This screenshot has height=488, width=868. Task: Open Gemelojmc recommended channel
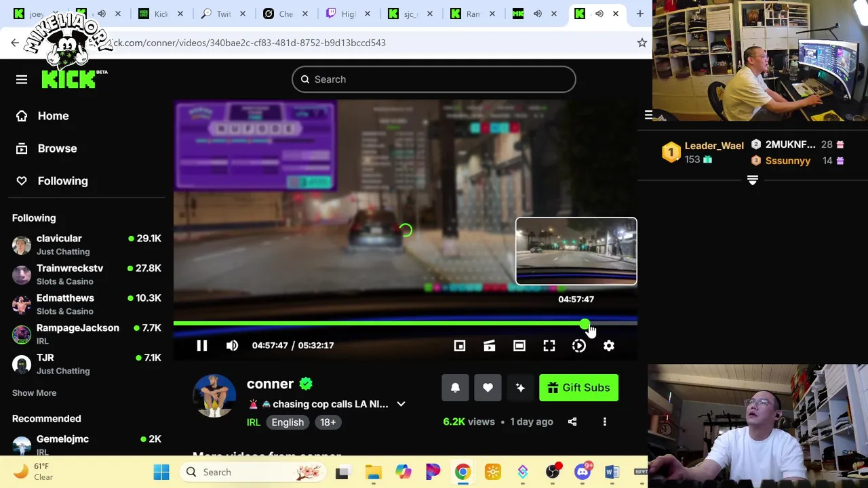(87, 445)
